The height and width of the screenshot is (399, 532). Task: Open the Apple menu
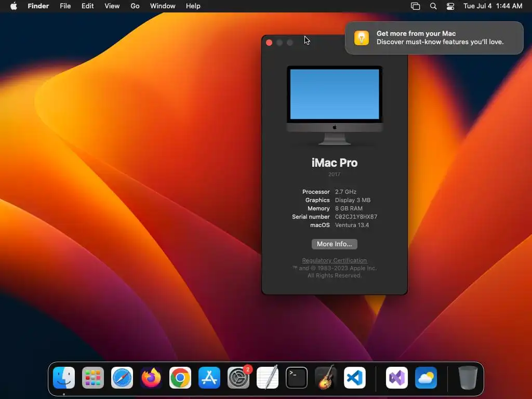click(14, 6)
